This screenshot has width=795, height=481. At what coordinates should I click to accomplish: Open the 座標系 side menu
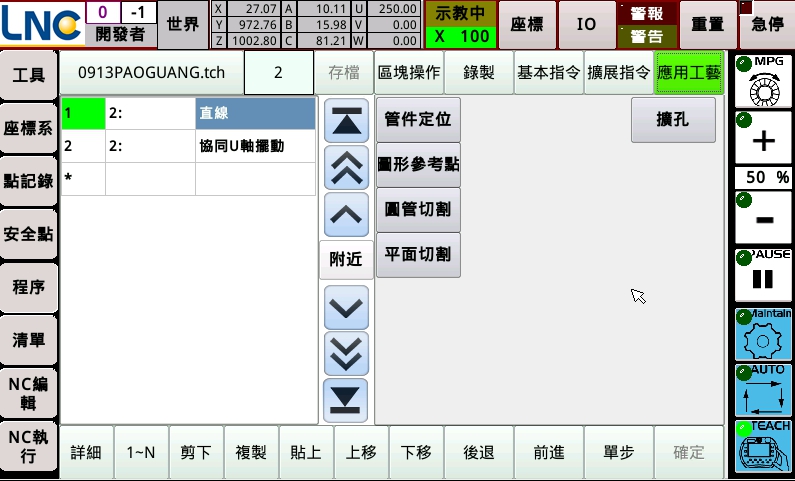point(29,128)
